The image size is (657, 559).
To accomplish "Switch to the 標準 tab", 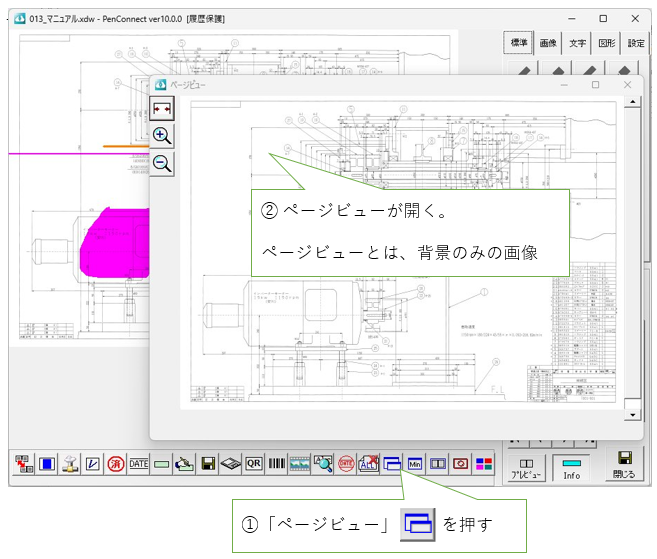I will tap(519, 43).
